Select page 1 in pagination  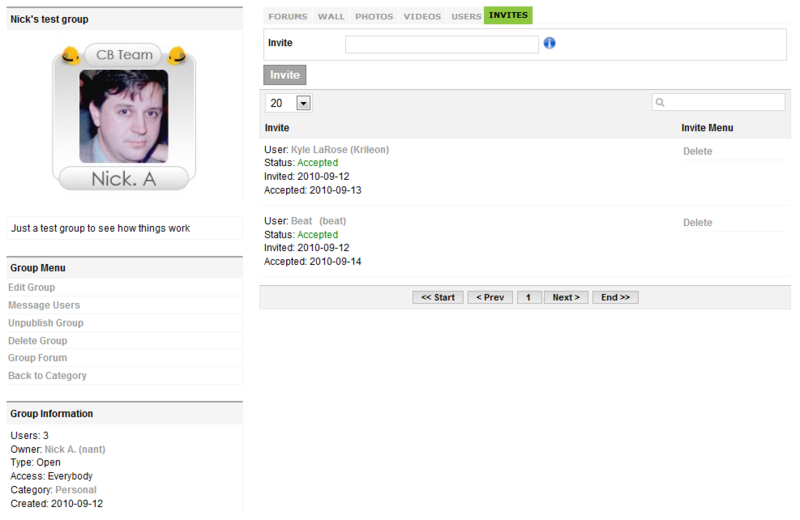[529, 298]
